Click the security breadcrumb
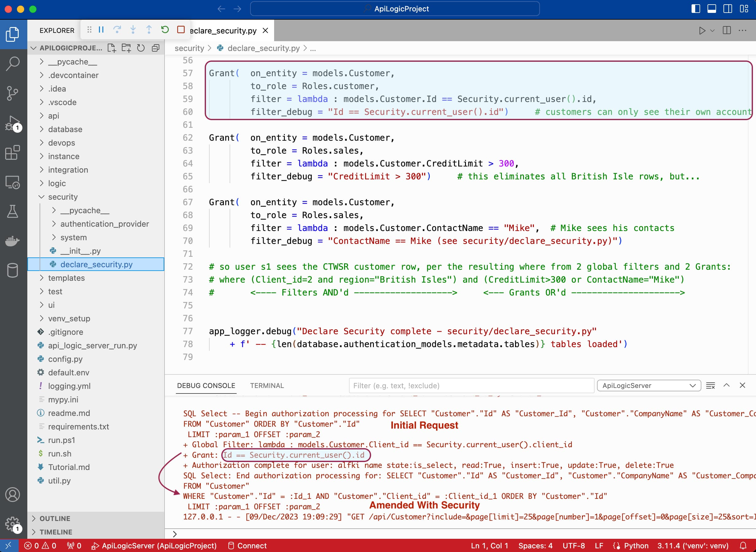The image size is (756, 552). (x=189, y=48)
